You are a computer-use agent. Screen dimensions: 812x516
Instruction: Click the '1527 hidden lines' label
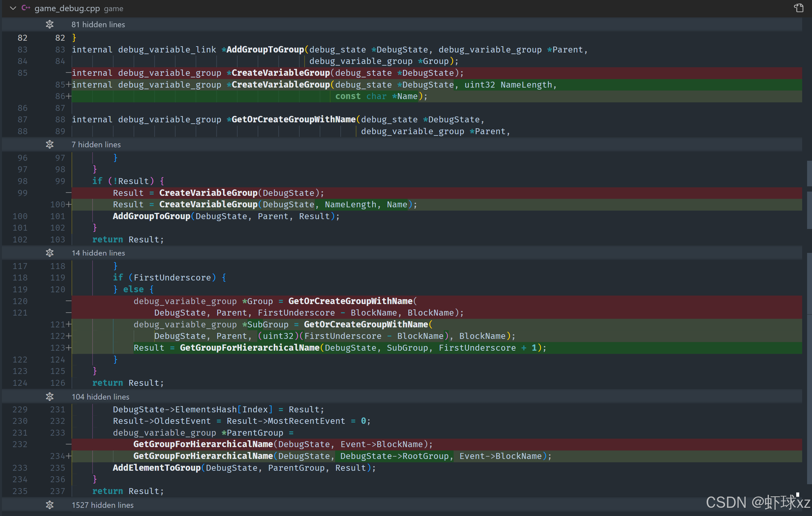(x=102, y=505)
